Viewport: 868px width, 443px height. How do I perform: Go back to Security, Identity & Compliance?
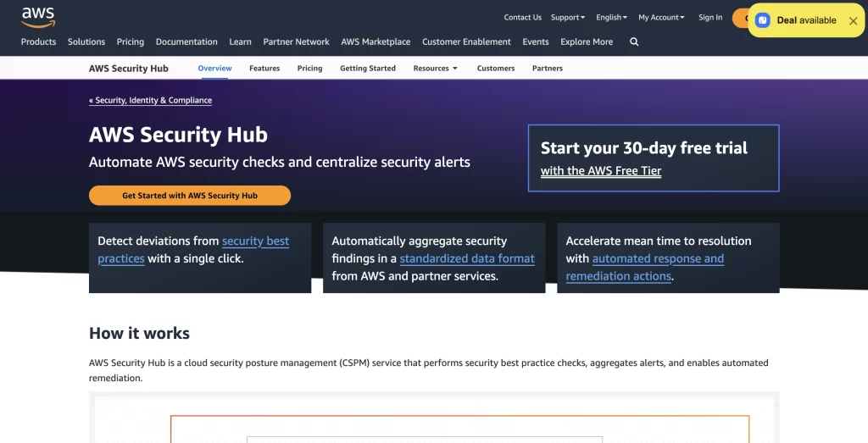(x=151, y=100)
